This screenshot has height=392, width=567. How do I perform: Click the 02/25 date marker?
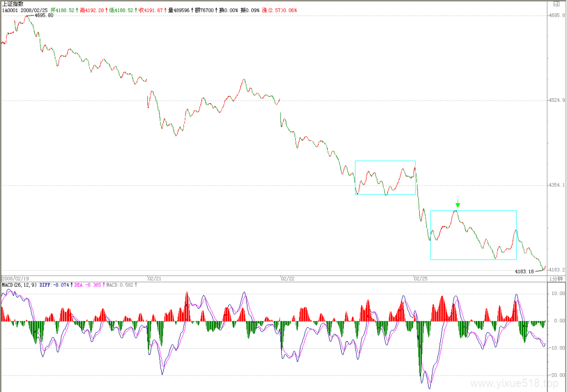click(421, 279)
